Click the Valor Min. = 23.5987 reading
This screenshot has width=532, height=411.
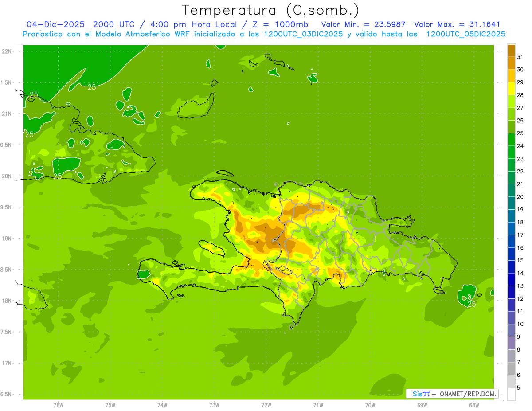click(x=363, y=24)
